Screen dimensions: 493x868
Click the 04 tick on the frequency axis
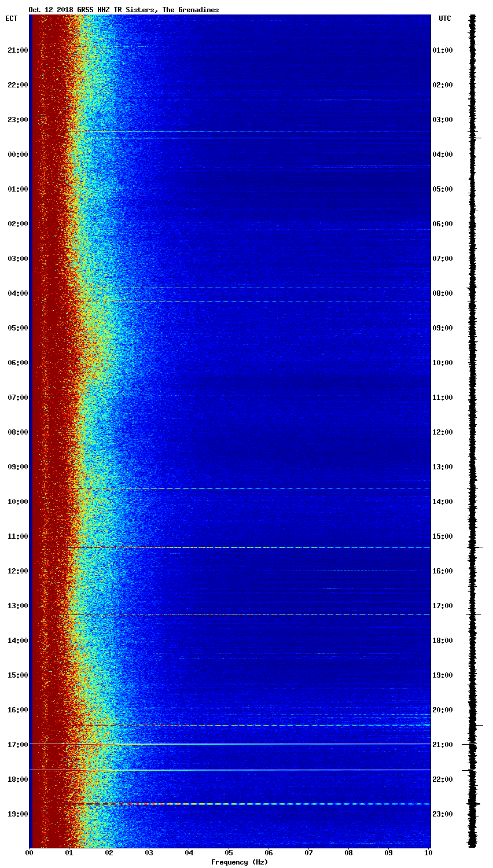189,853
